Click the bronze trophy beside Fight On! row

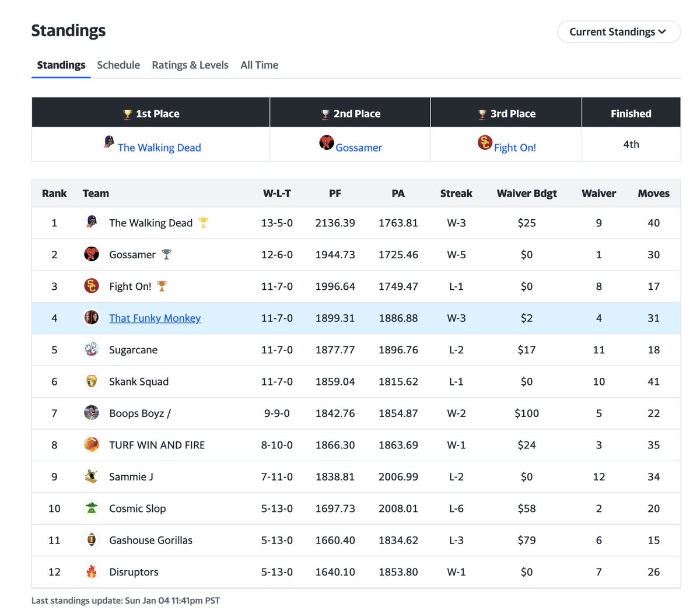[162, 286]
